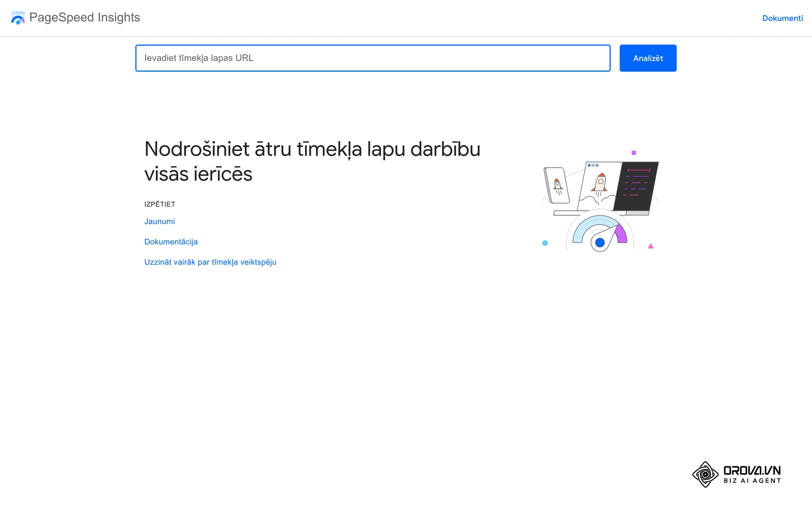812x508 pixels.
Task: Click the rocket speedometer illustration
Action: coord(600,201)
